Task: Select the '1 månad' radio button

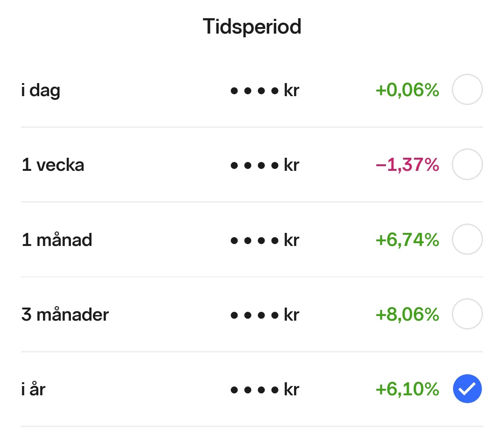Action: point(467,239)
